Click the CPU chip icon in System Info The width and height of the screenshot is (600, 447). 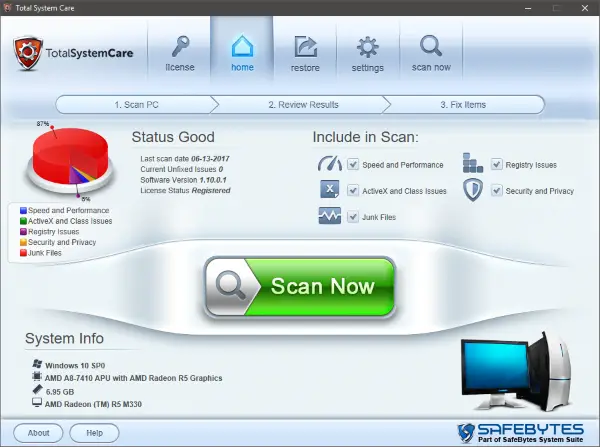(37, 377)
